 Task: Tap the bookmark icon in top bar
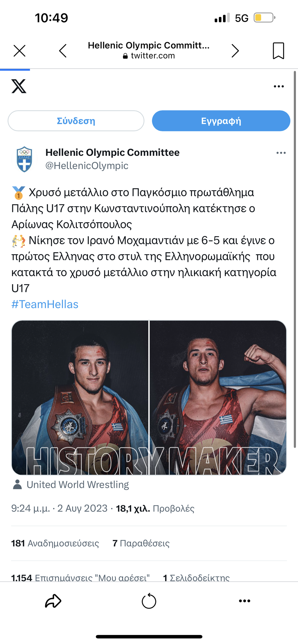(278, 51)
